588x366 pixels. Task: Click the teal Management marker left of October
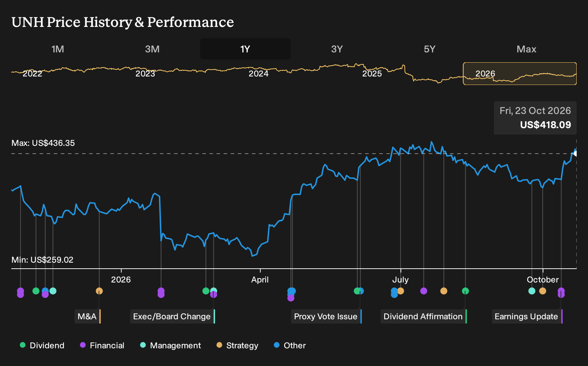pyautogui.click(x=532, y=291)
